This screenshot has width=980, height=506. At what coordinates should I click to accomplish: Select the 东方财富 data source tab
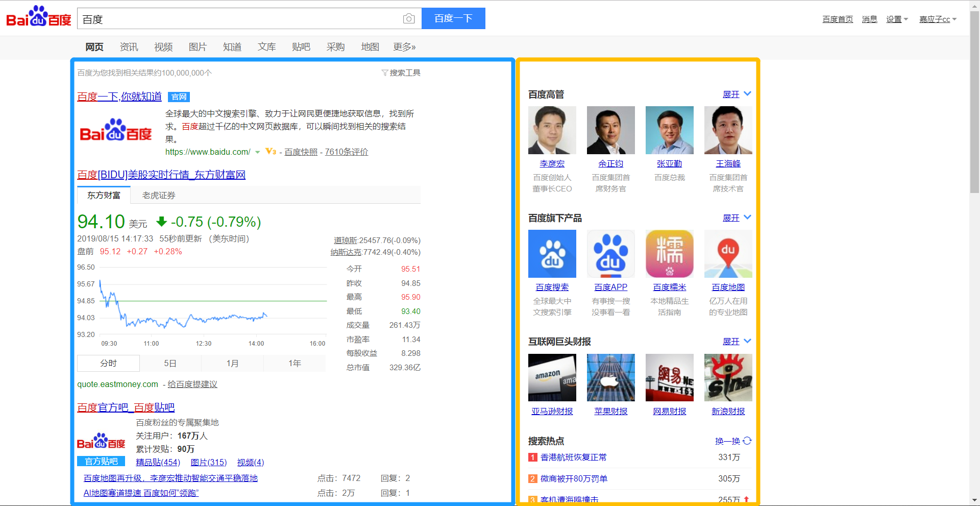point(104,195)
